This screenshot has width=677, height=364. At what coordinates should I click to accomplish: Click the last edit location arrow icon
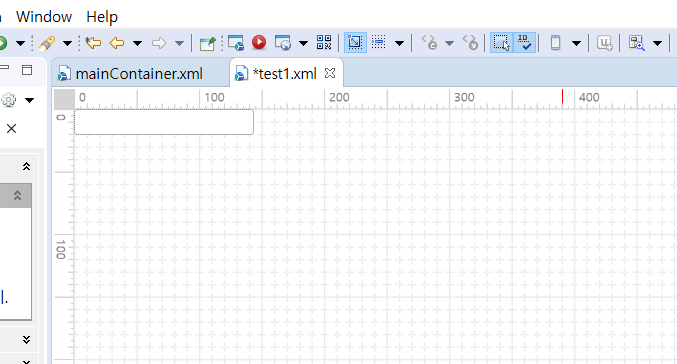coord(93,43)
